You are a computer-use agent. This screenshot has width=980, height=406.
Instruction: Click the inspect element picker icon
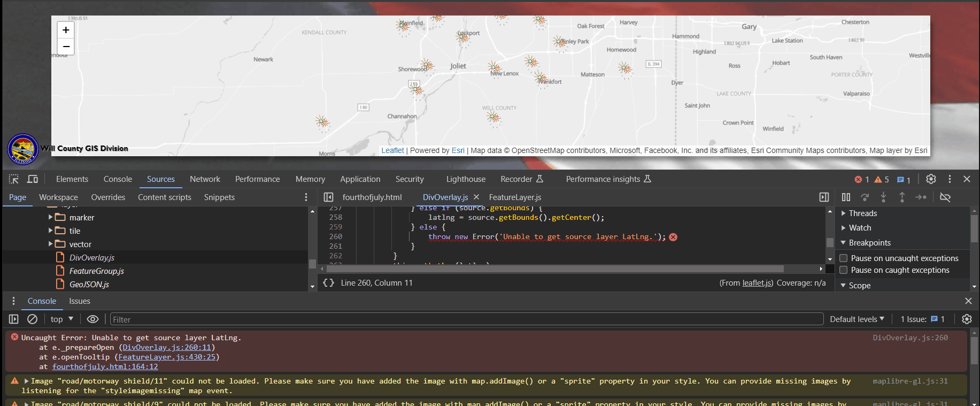click(14, 179)
